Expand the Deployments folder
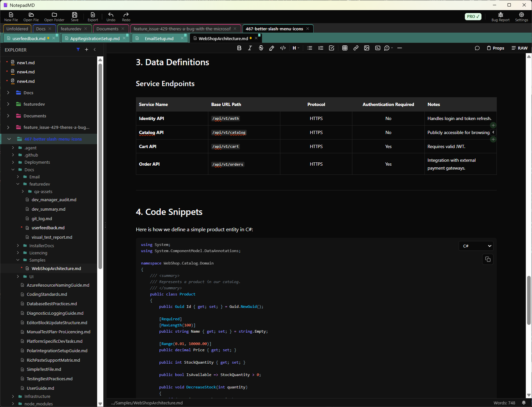 click(13, 162)
